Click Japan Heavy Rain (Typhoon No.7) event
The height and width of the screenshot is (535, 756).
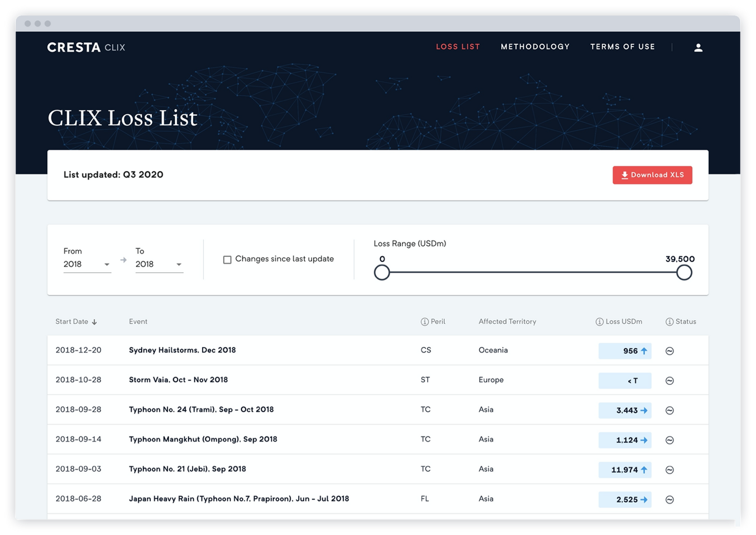pos(239,499)
